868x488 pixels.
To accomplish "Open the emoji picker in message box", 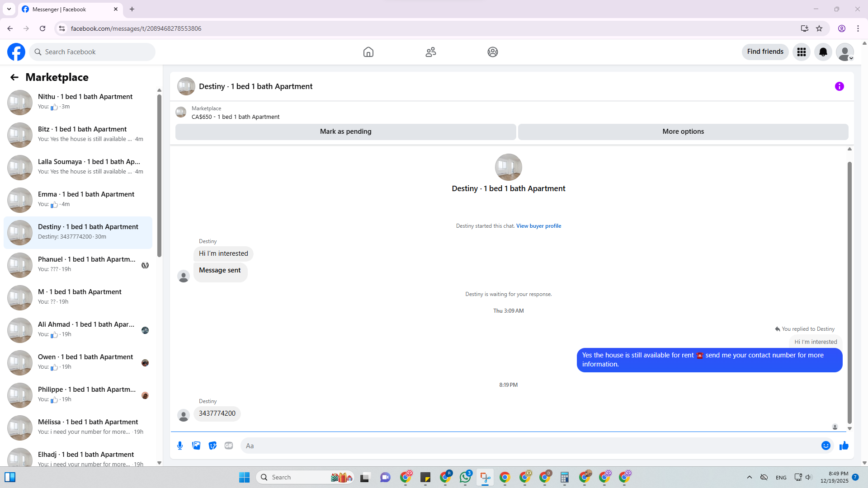I will coord(826,446).
